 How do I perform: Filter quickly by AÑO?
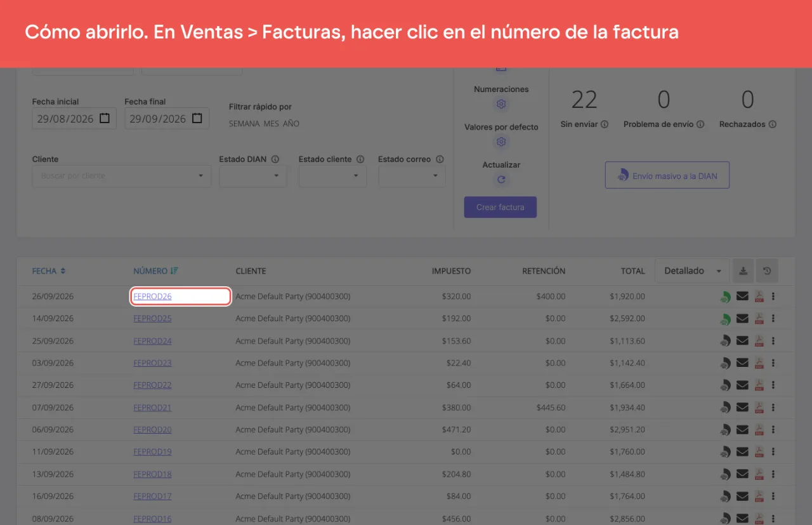[291, 124]
